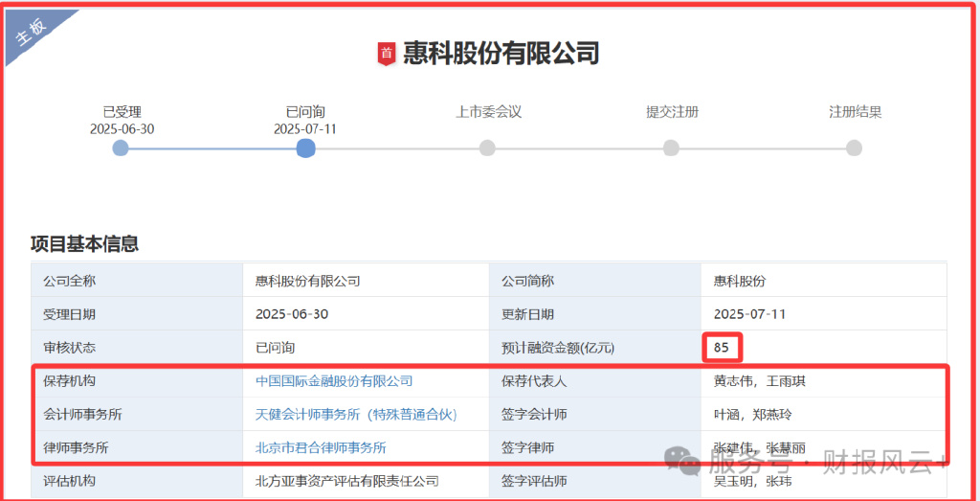
Task: Click the 2025-07-11 value in 更新日期 row
Action: click(749, 314)
